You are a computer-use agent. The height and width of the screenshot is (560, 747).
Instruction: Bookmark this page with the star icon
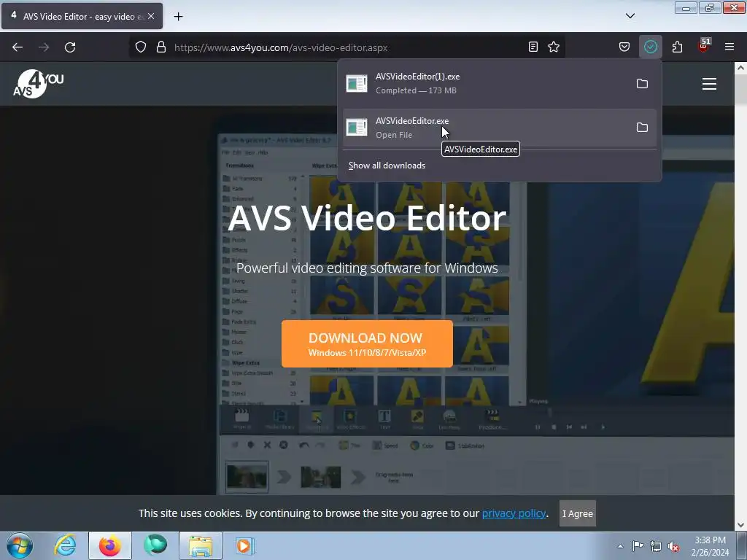tap(554, 47)
